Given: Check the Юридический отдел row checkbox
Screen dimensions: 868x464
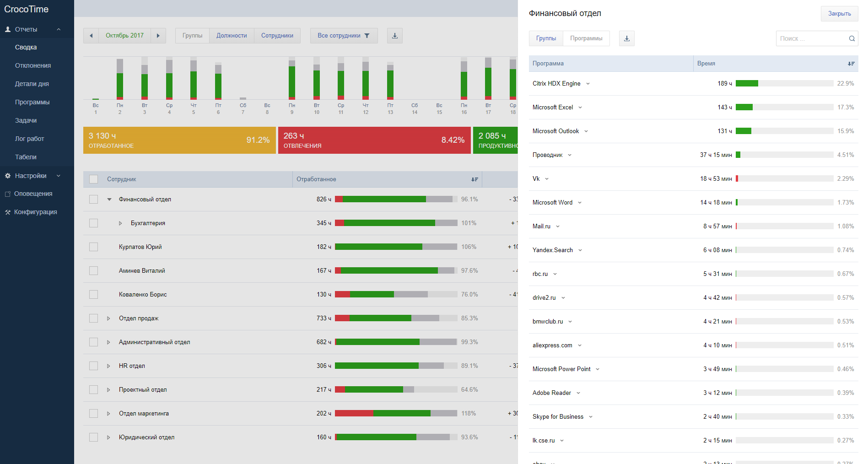Looking at the screenshot, I should [94, 437].
